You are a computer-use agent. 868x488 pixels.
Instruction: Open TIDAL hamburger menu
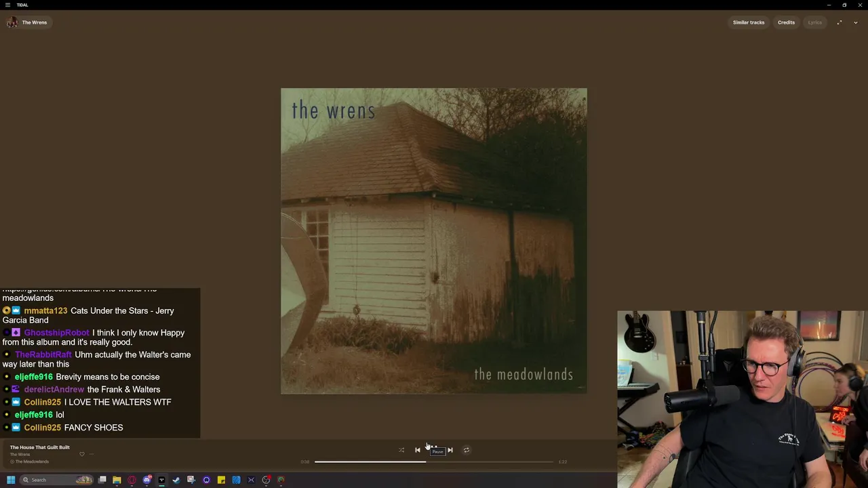click(8, 5)
